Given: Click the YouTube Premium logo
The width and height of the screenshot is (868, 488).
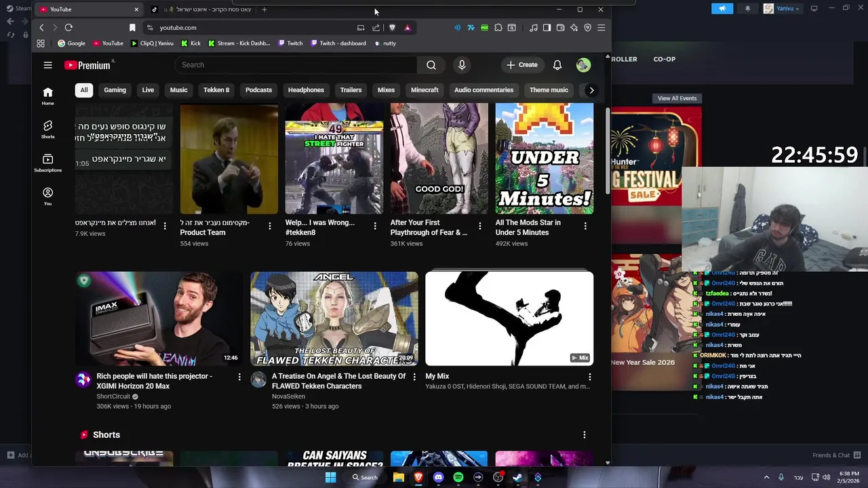Looking at the screenshot, I should click(87, 65).
